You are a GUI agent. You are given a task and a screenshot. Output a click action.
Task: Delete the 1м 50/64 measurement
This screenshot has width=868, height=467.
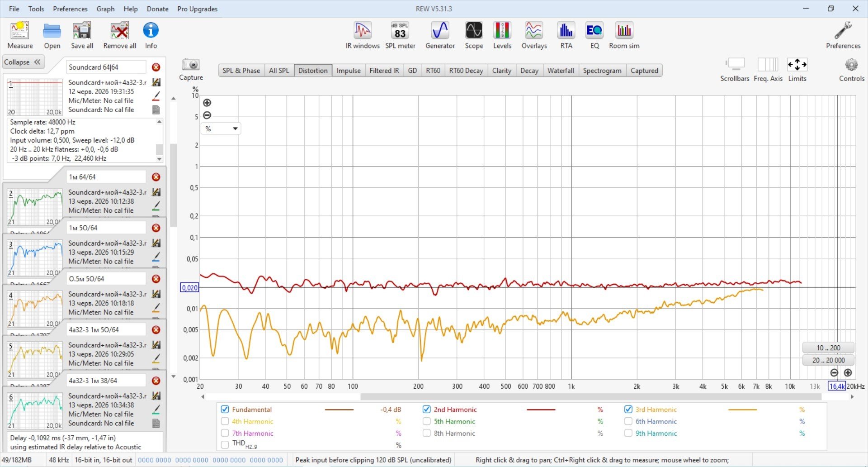pos(156,228)
